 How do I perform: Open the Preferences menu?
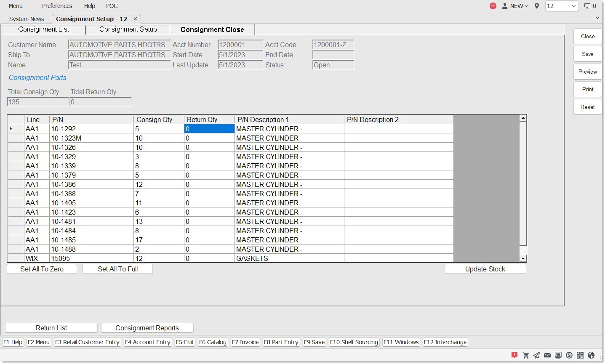(x=57, y=6)
